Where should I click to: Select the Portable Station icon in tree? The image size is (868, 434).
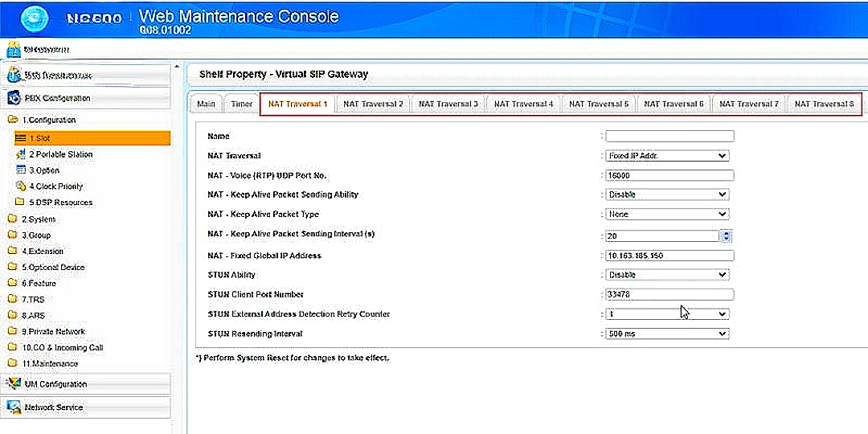(22, 154)
